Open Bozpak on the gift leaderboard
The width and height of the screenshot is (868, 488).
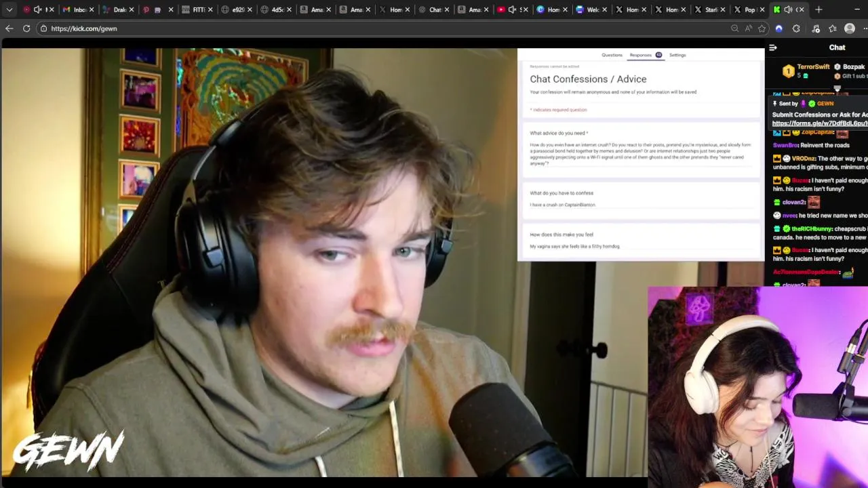coord(853,67)
